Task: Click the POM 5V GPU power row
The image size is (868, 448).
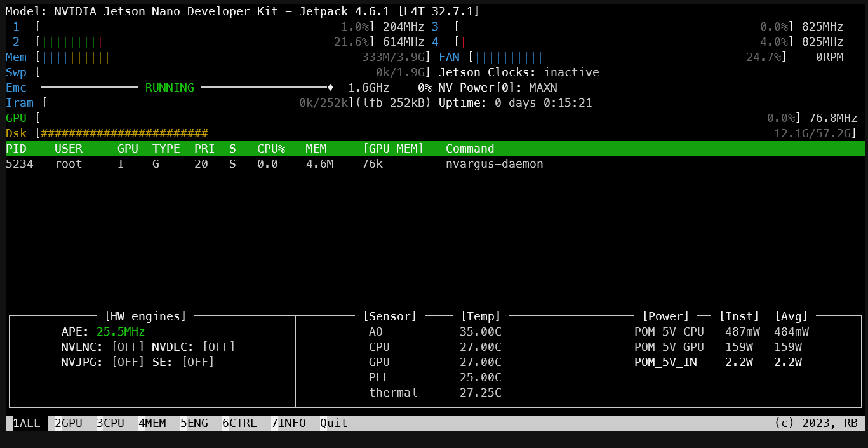Action: (718, 347)
